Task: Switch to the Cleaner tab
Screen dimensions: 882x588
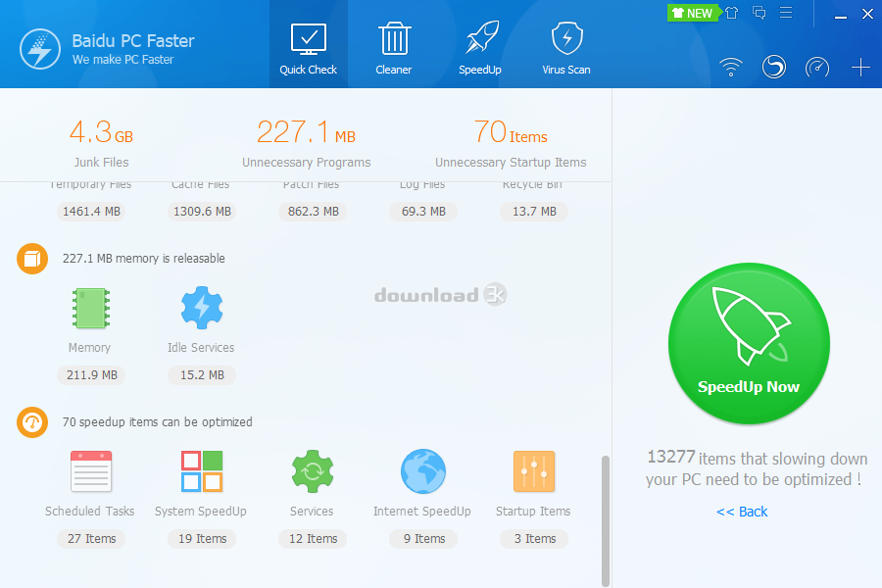Action: [x=394, y=48]
